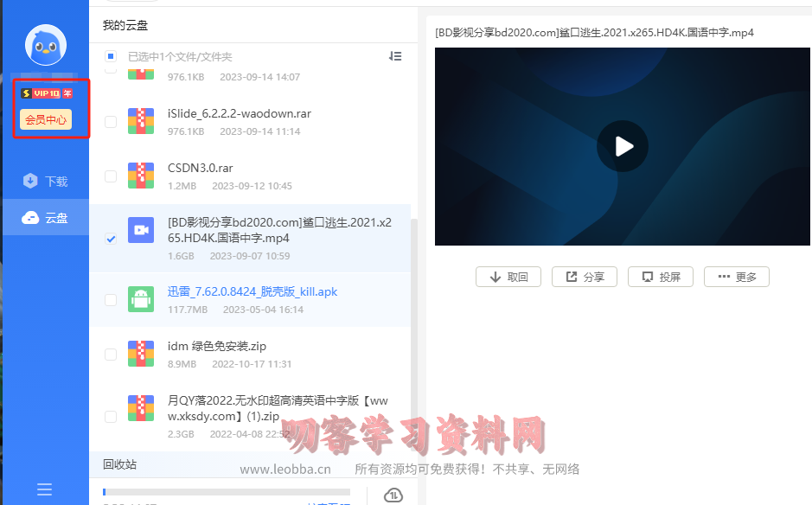The image size is (812, 505).
Task: Check the iSlide_6.2.2.2-waodown.rar checkbox
Action: coord(111,122)
